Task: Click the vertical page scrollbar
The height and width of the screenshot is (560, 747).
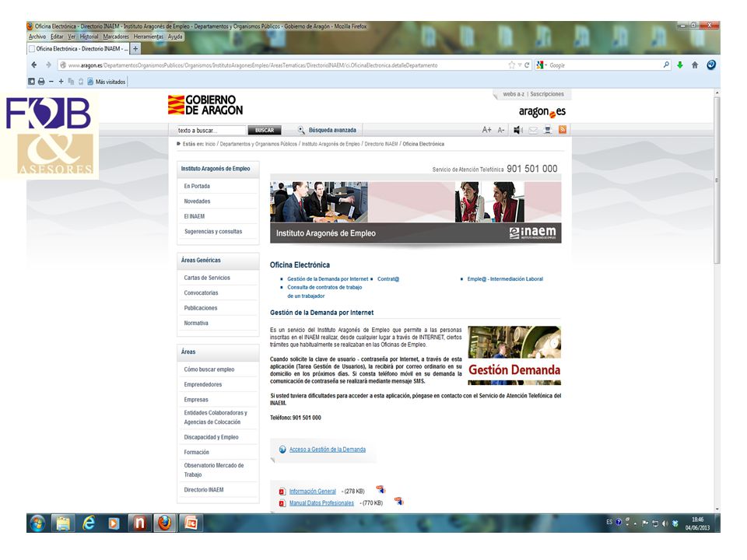Action: 717,180
